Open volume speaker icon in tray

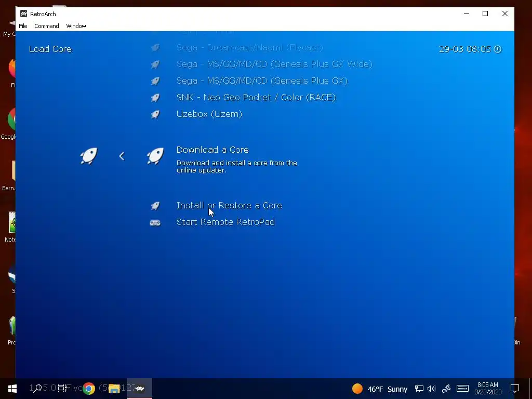(x=431, y=389)
